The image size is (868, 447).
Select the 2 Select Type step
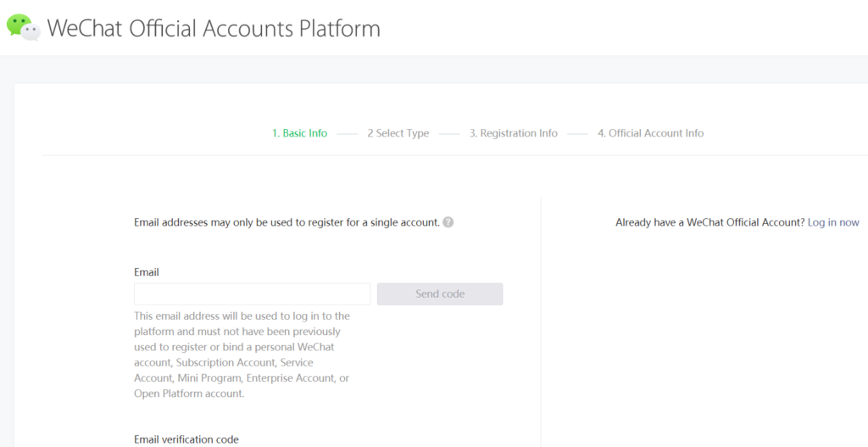(398, 133)
